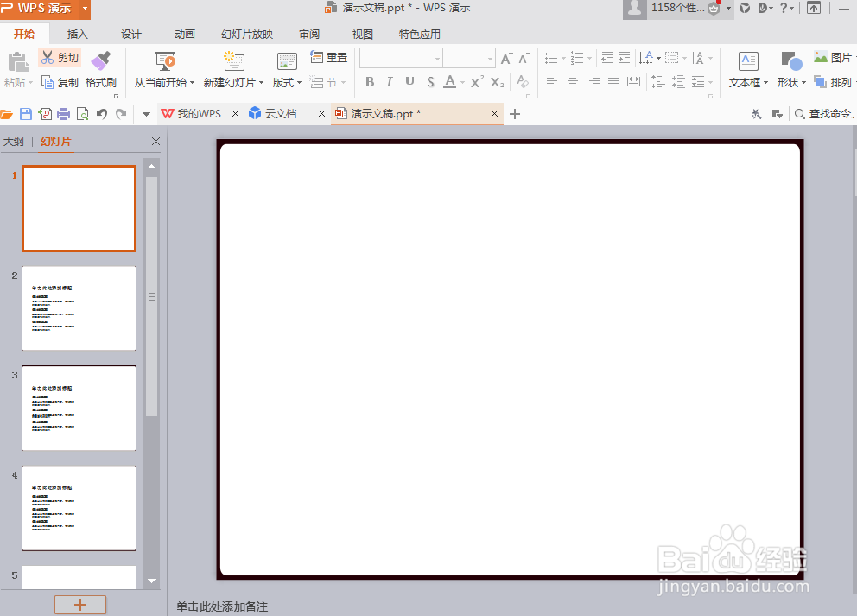857x616 pixels.
Task: Click the Redo arrow
Action: [x=121, y=114]
